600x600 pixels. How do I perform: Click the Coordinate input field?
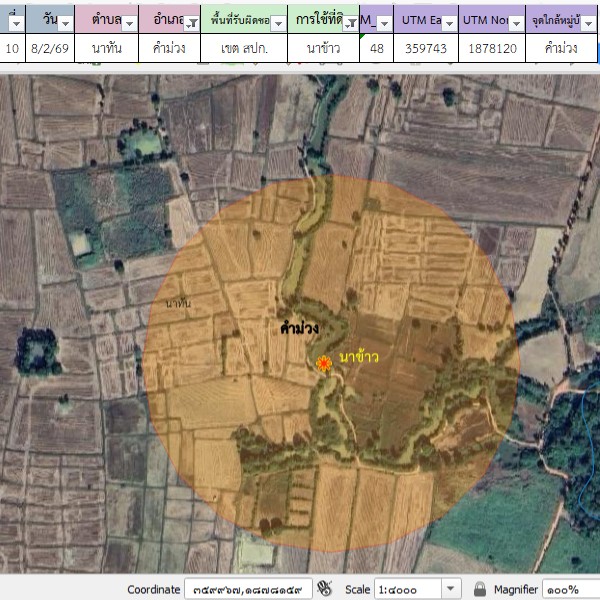point(248,589)
